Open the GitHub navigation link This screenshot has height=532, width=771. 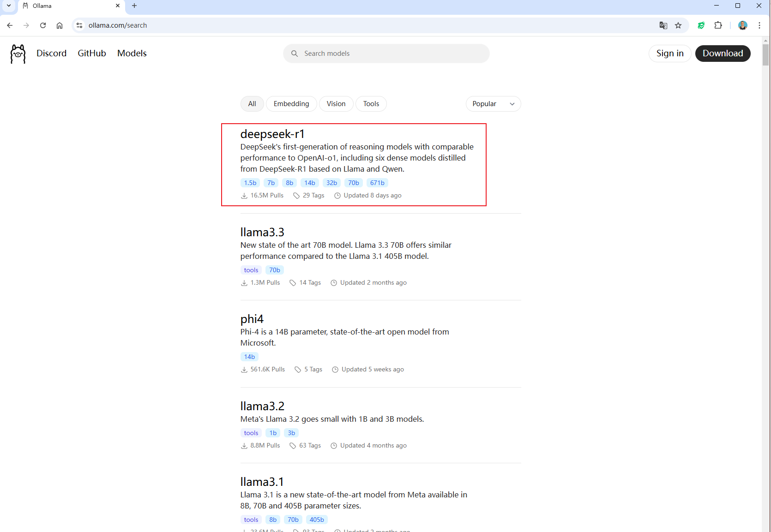(x=92, y=54)
